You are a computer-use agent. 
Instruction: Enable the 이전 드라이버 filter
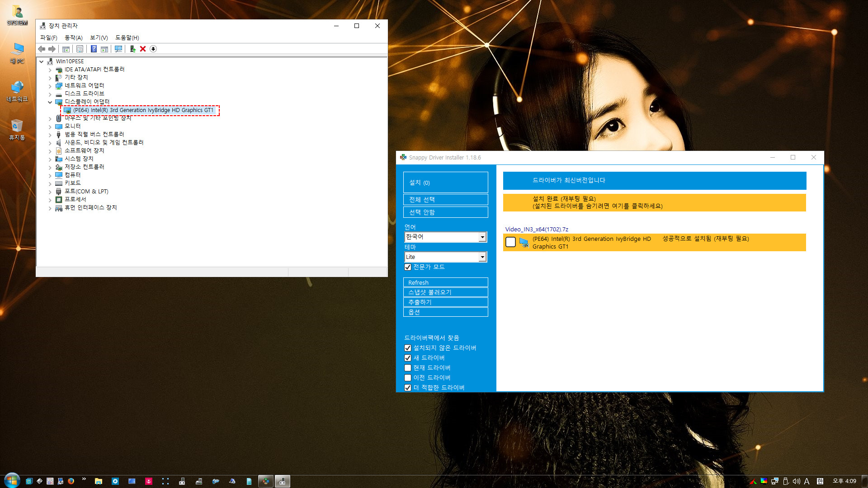tap(408, 378)
